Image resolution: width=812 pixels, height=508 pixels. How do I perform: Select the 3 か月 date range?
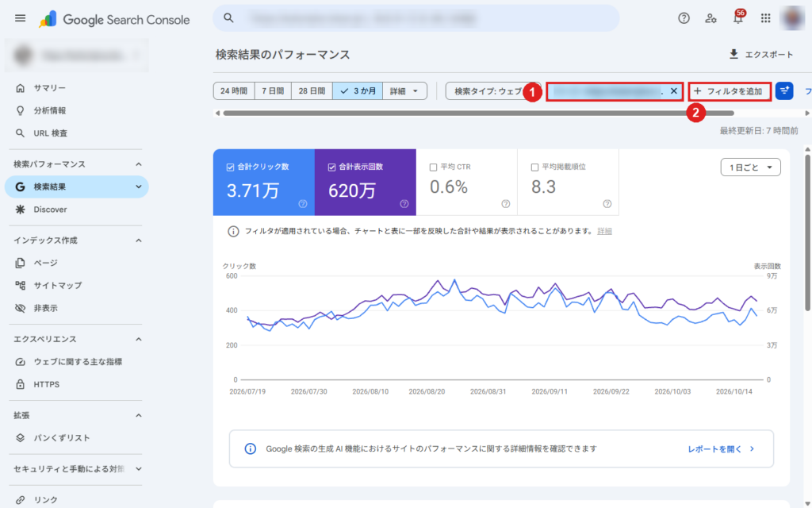tap(358, 91)
